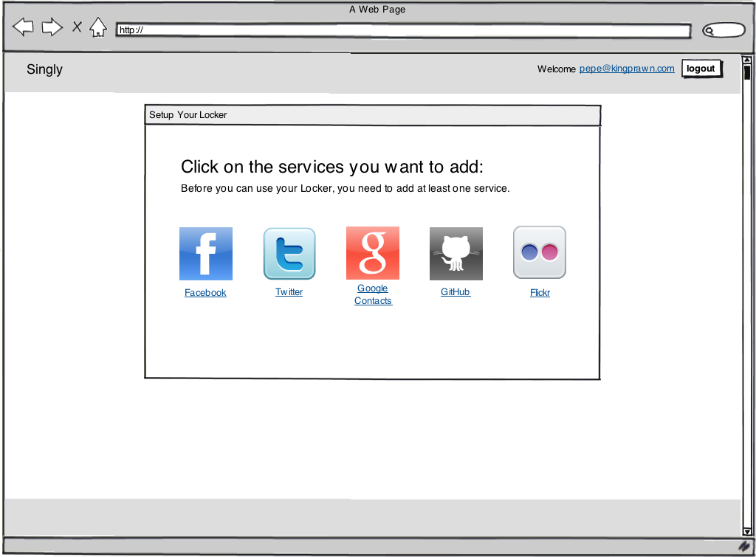
Task: Click the Singly logo text
Action: (44, 69)
